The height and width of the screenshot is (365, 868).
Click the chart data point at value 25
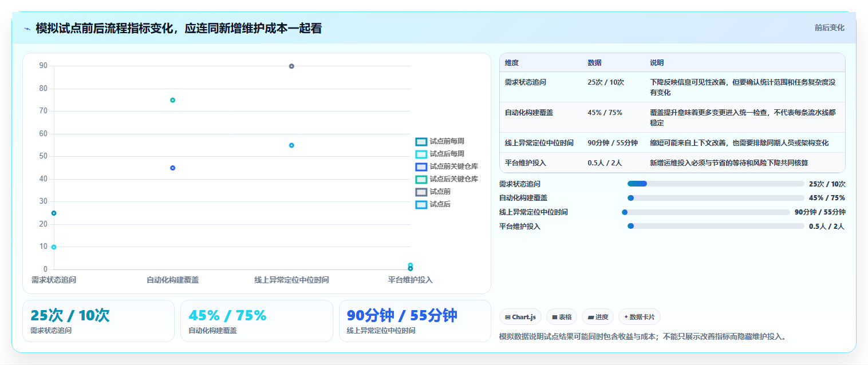pos(54,213)
